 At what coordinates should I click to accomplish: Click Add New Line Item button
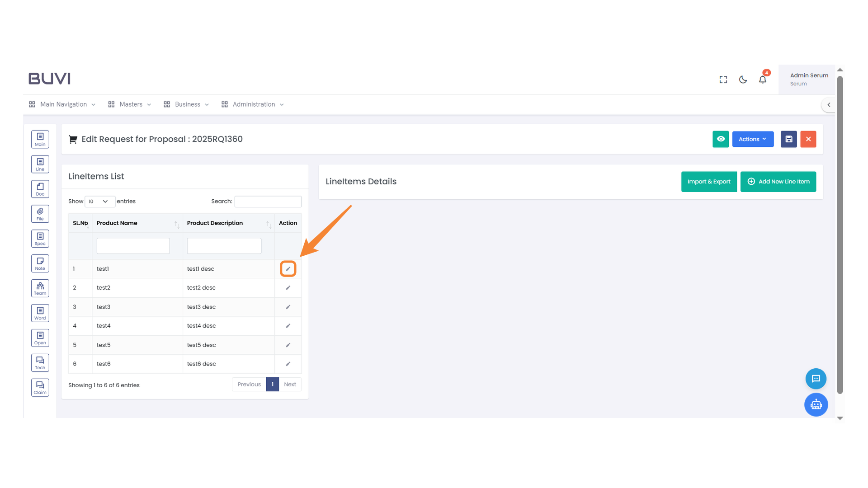point(778,182)
